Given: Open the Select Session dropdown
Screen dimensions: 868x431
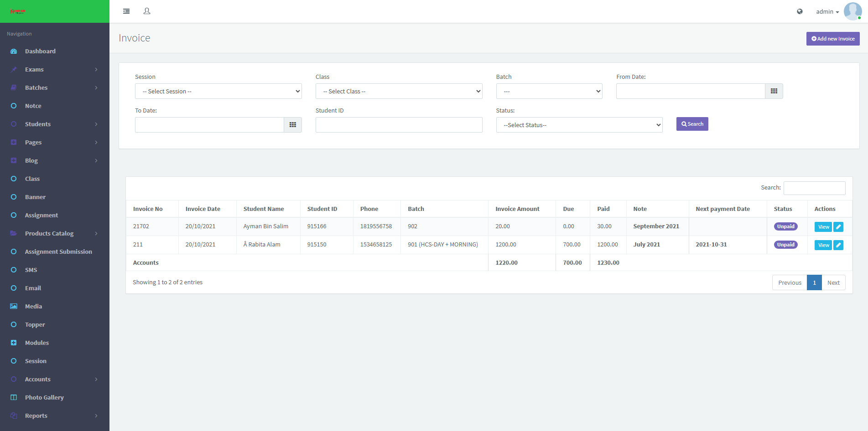Looking at the screenshot, I should pyautogui.click(x=218, y=91).
